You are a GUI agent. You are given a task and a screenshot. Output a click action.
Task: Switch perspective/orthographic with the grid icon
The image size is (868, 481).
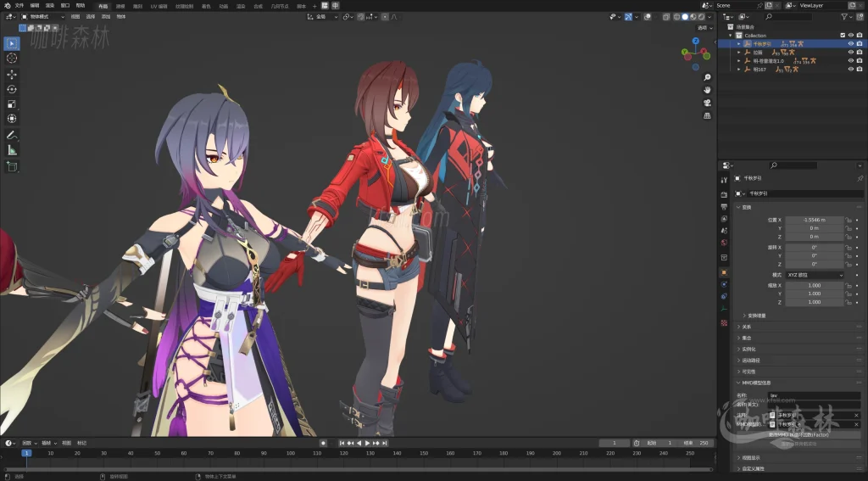707,115
